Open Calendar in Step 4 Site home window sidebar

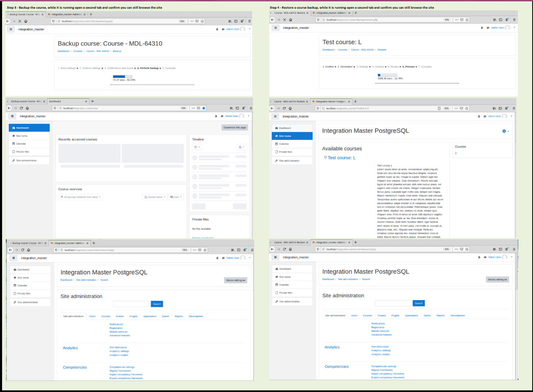tap(292, 144)
